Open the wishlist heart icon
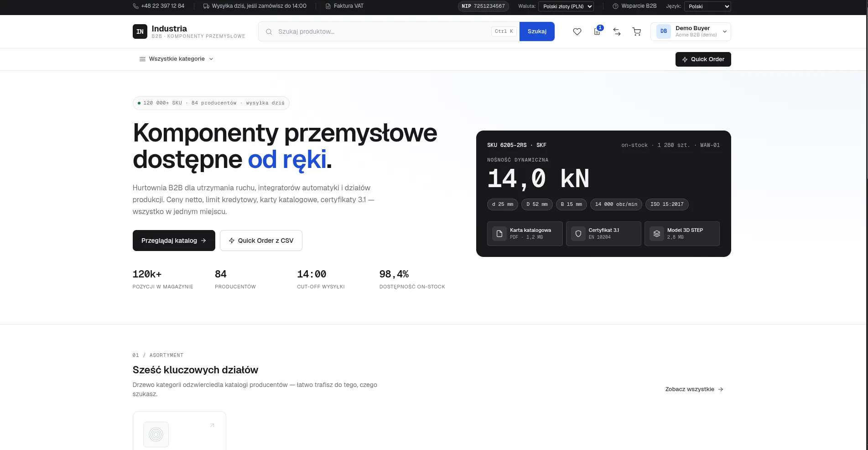Viewport: 868px width, 450px height. click(577, 31)
